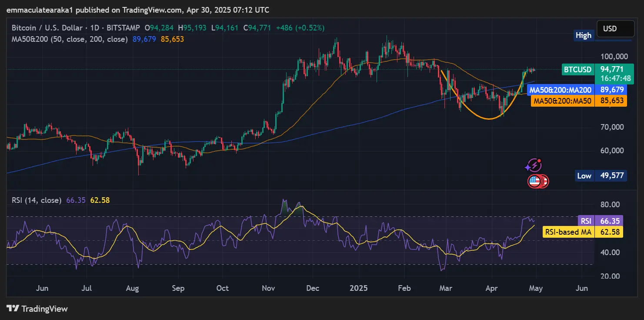Screen dimensions: 644x320
Task: Click the TradingView logo
Action: 37,309
